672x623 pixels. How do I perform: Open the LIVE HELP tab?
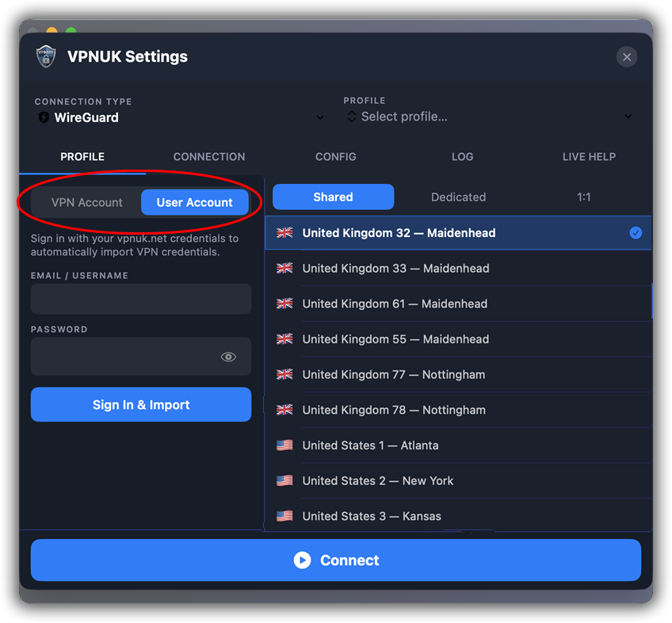pyautogui.click(x=589, y=156)
